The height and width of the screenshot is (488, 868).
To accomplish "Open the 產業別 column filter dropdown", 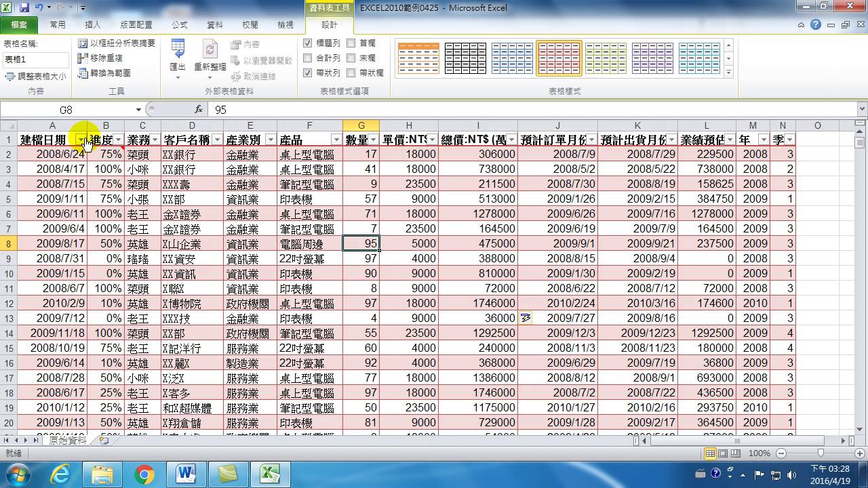I will tap(270, 140).
